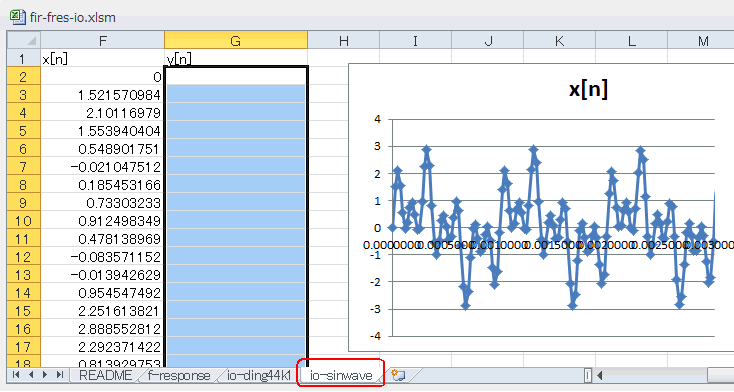Select row 10 header

(24, 221)
